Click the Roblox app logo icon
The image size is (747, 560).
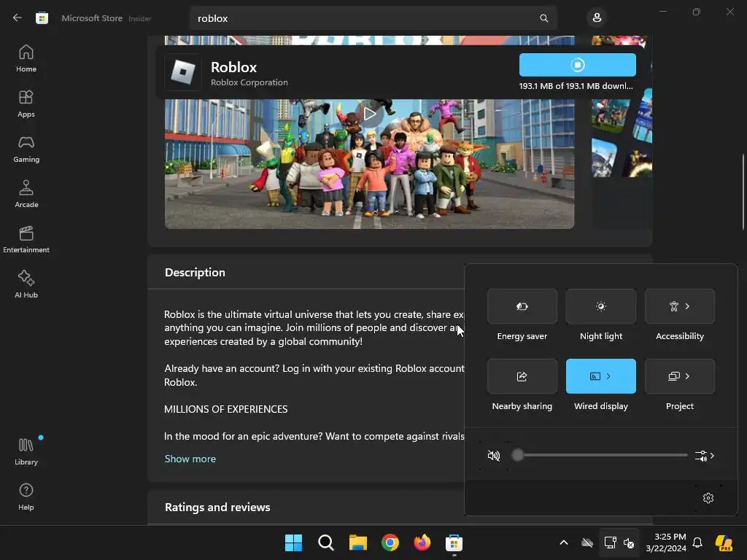(183, 72)
